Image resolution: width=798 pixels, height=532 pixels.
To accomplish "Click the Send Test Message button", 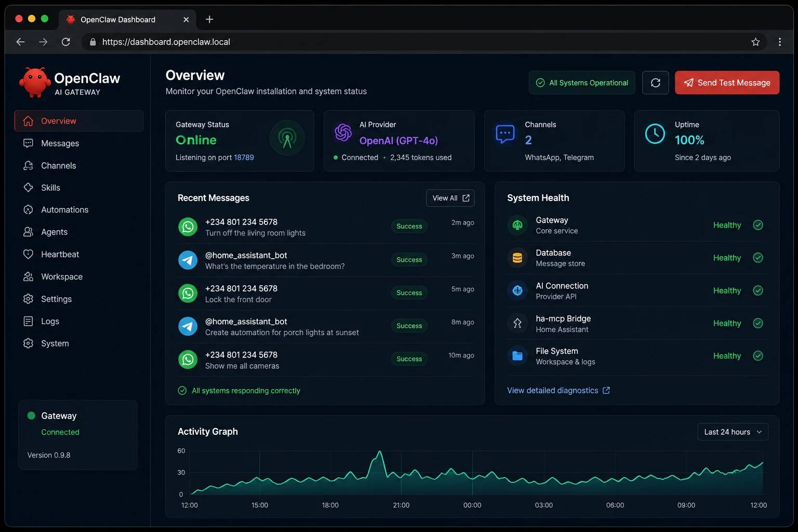I will point(727,83).
